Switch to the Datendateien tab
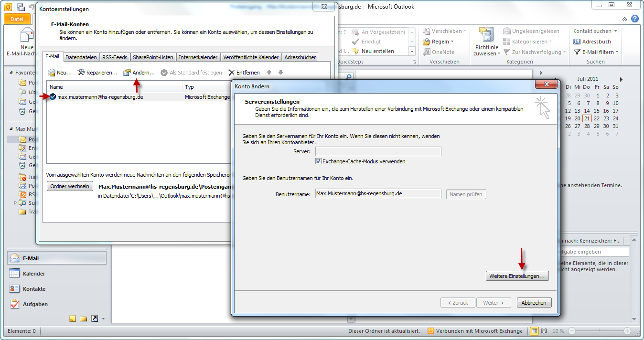This screenshot has width=644, height=340. tap(81, 57)
